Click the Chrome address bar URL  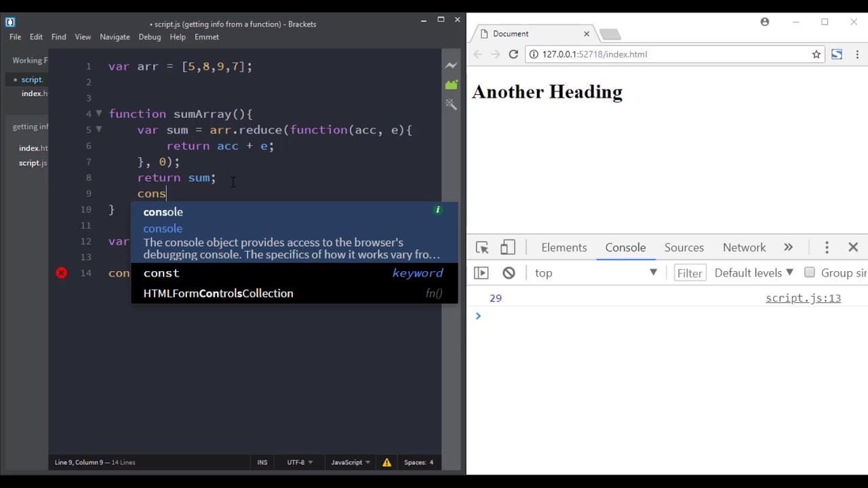(595, 54)
